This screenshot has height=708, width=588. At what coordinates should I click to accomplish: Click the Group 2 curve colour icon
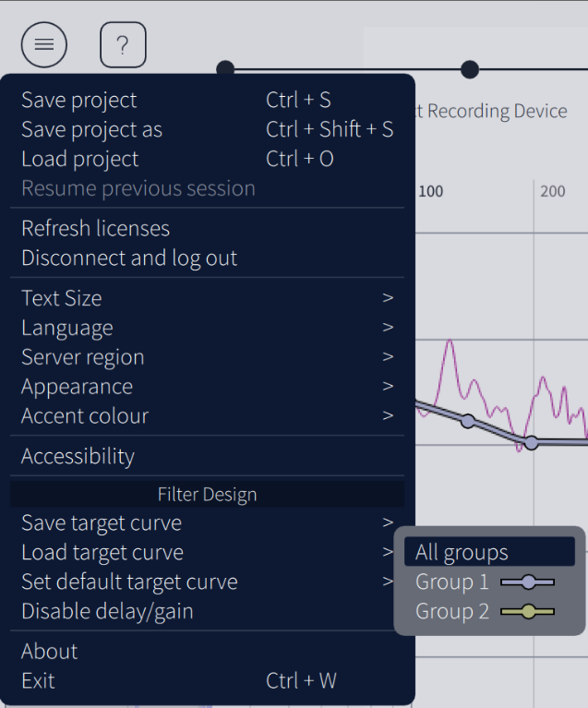pos(528,611)
